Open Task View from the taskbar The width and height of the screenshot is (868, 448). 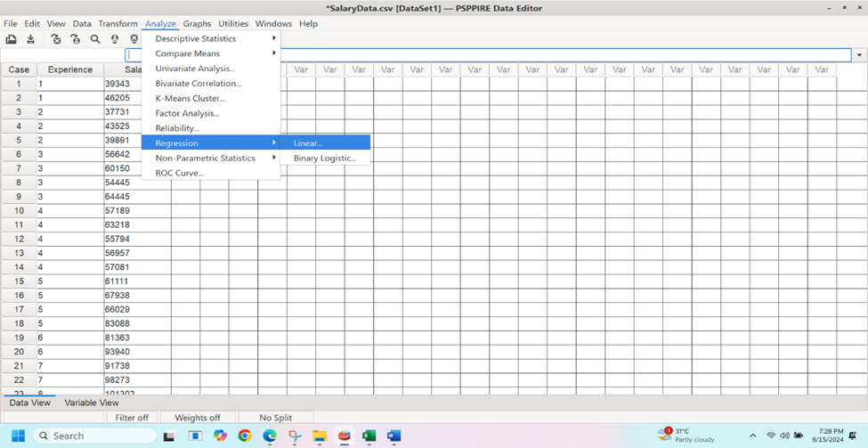tap(169, 436)
